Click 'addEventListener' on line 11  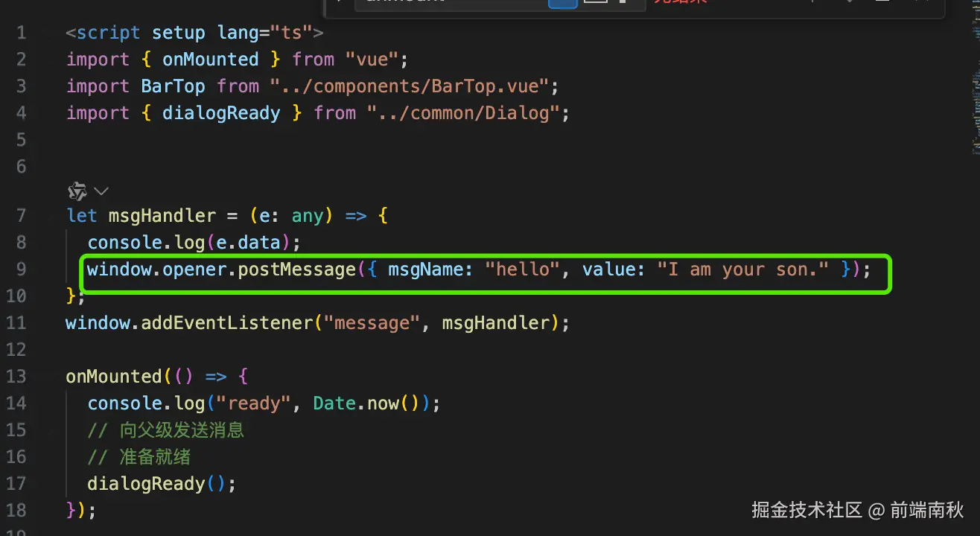point(227,323)
